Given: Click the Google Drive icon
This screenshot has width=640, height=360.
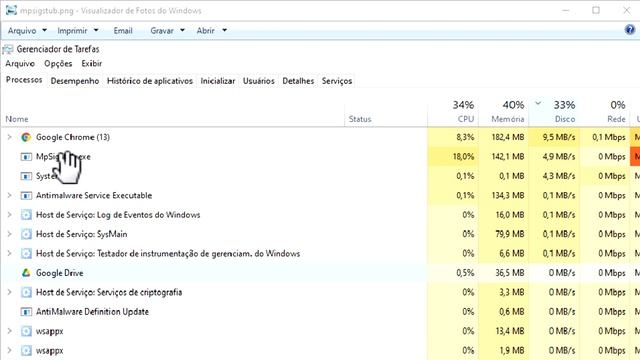Looking at the screenshot, I should (x=26, y=273).
